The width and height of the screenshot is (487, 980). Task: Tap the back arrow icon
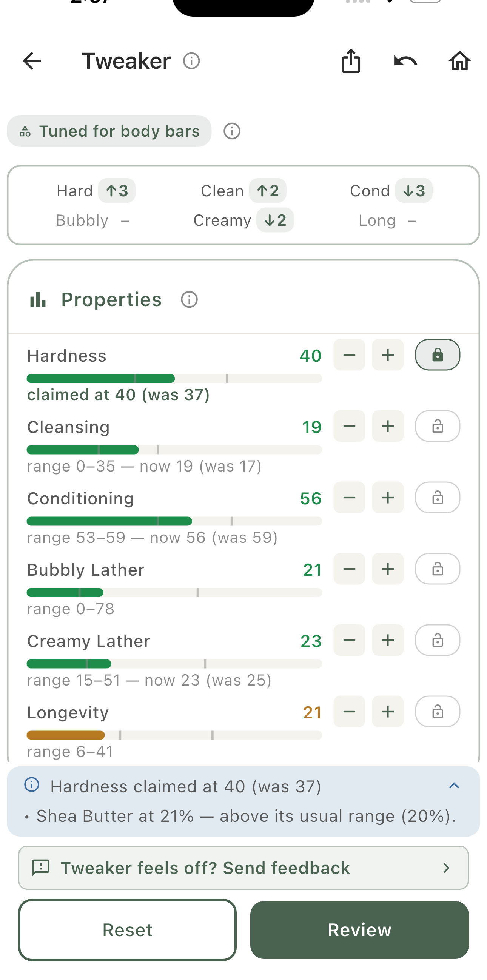(x=32, y=61)
